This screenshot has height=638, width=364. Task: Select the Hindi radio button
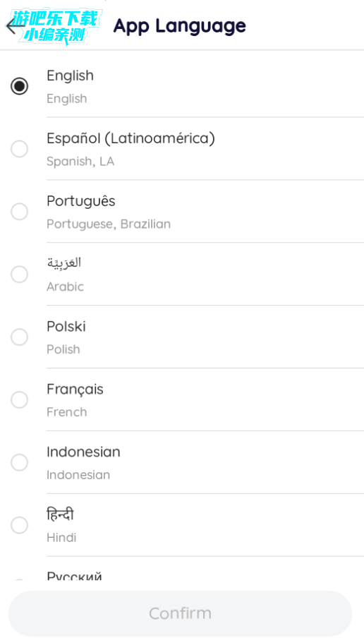(19, 525)
